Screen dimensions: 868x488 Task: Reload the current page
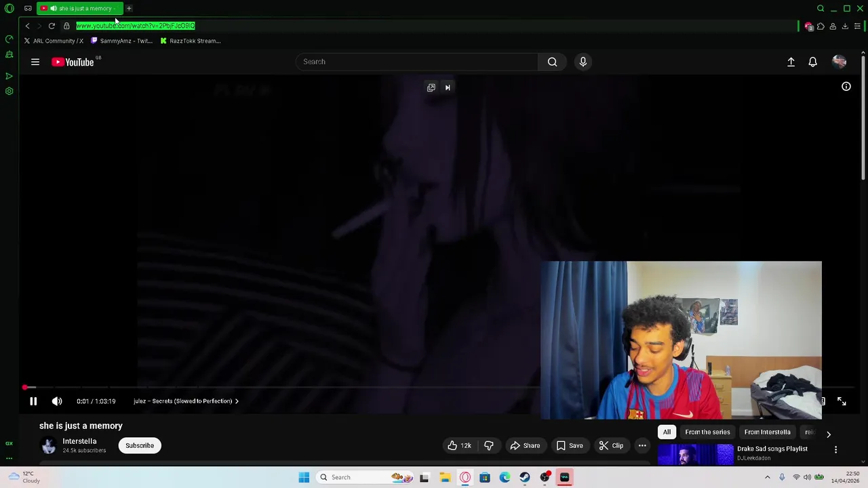[52, 26]
